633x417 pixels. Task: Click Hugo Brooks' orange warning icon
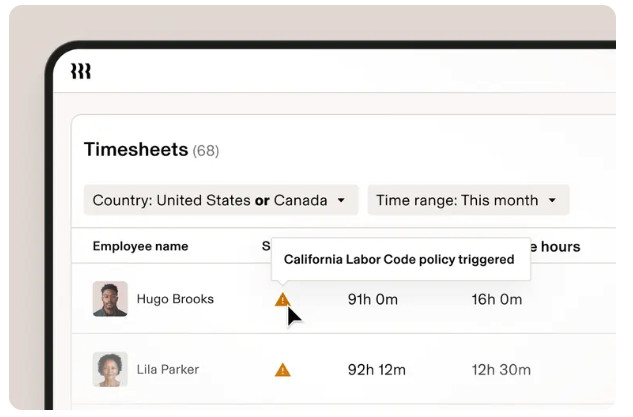(283, 300)
